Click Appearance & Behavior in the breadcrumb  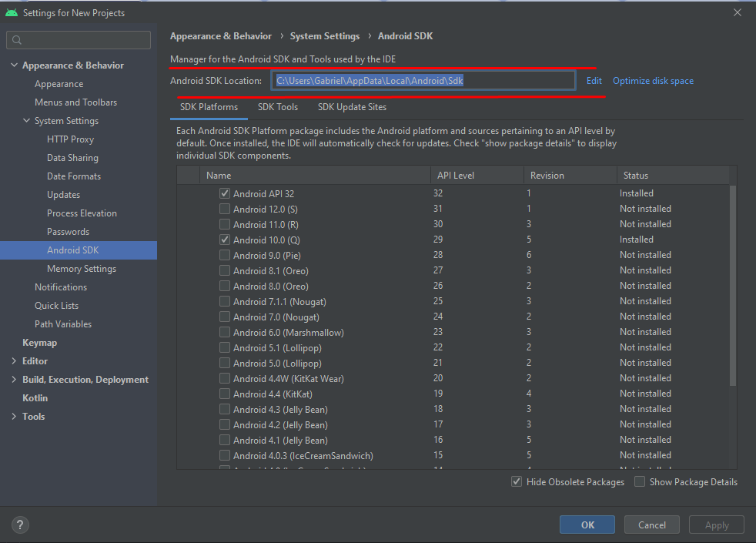point(221,36)
